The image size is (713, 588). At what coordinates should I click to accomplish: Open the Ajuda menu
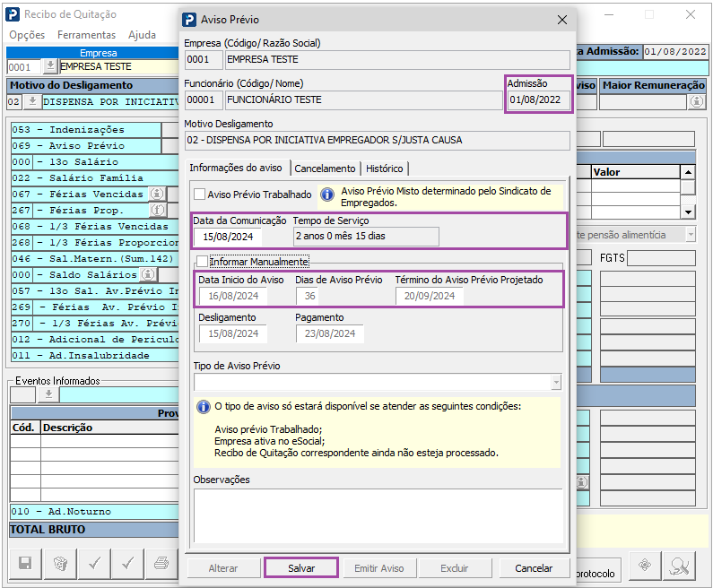coord(142,35)
